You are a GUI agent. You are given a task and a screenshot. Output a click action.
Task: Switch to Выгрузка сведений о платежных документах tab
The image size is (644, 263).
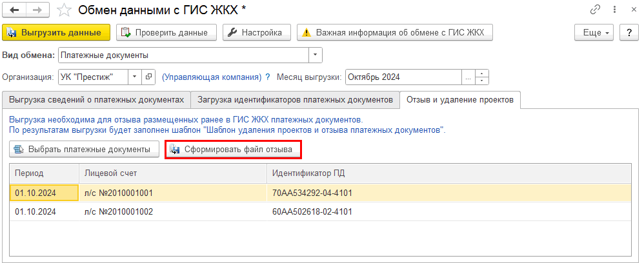tap(96, 99)
